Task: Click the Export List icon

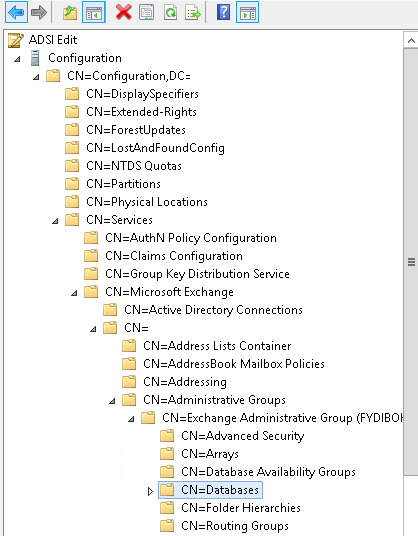Action: click(193, 13)
